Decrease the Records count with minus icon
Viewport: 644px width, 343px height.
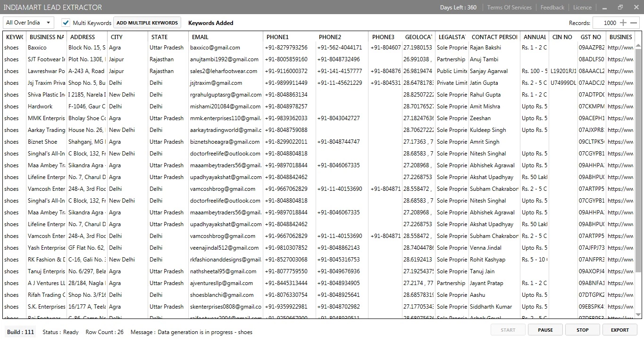634,23
